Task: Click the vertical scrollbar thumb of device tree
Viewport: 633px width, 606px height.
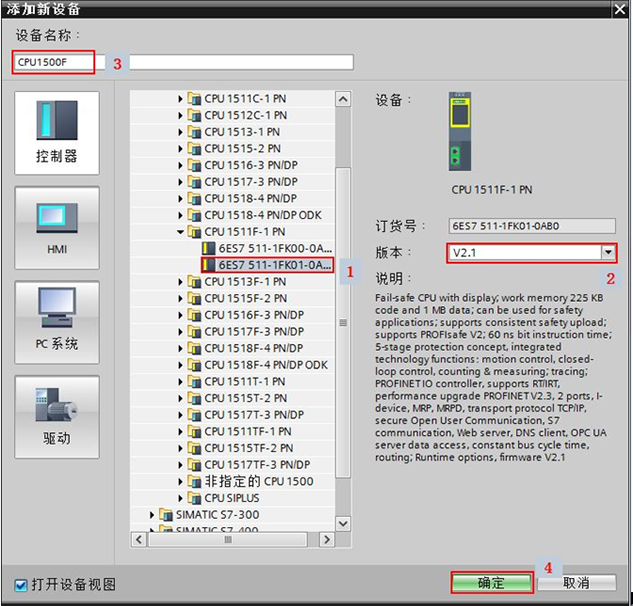Action: [343, 323]
